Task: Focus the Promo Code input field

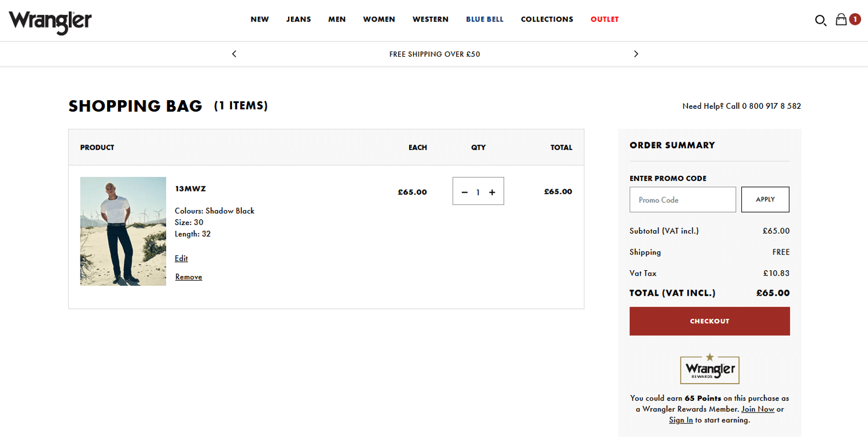Action: [x=683, y=200]
